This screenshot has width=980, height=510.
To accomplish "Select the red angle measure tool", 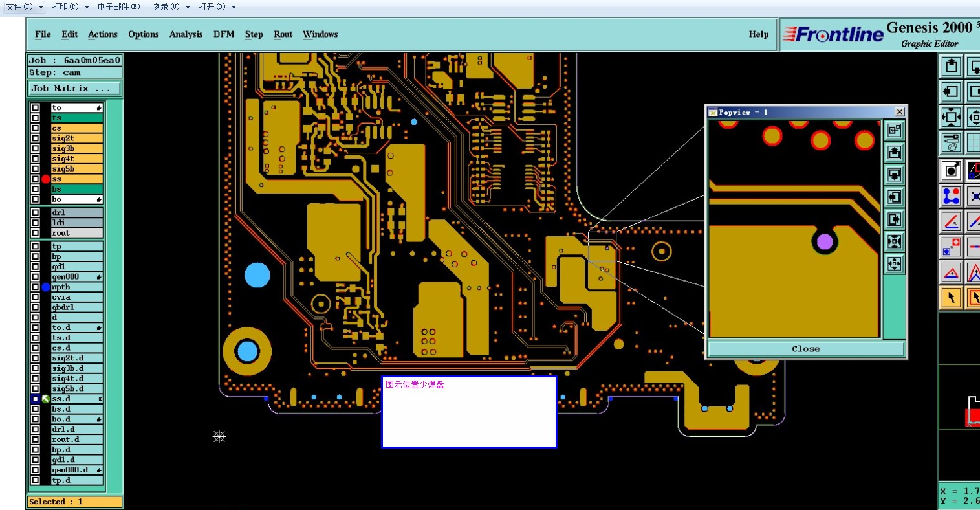I will [952, 221].
